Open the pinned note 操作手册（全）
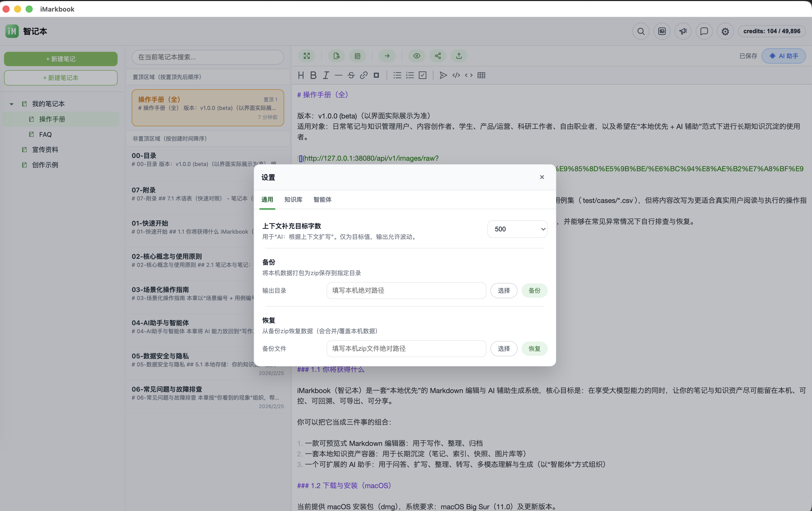 (207, 107)
